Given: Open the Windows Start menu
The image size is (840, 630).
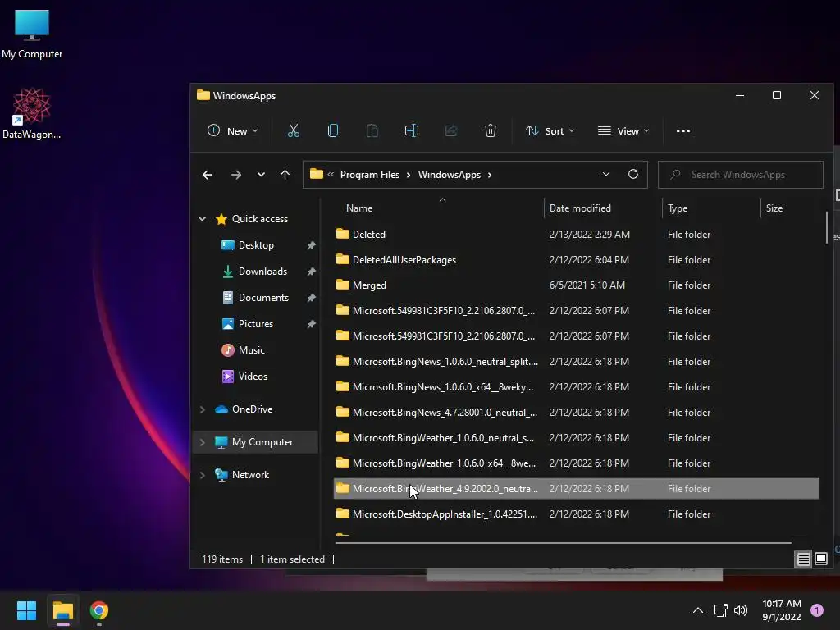Looking at the screenshot, I should [x=26, y=610].
